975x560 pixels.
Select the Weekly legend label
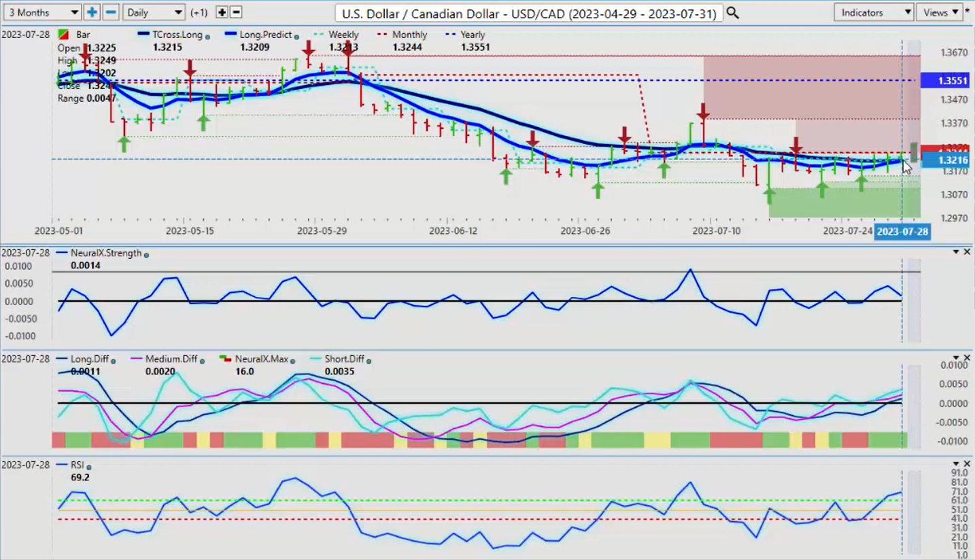tap(344, 35)
